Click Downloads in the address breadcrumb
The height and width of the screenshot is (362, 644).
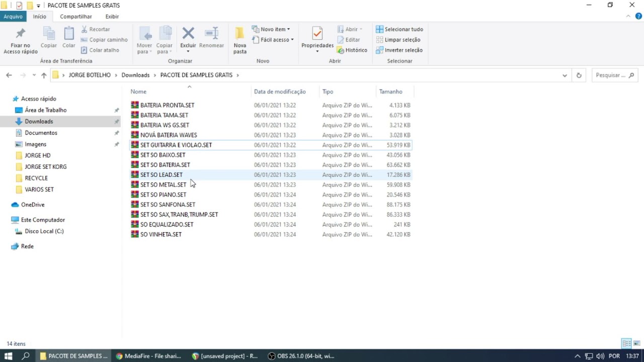click(135, 75)
